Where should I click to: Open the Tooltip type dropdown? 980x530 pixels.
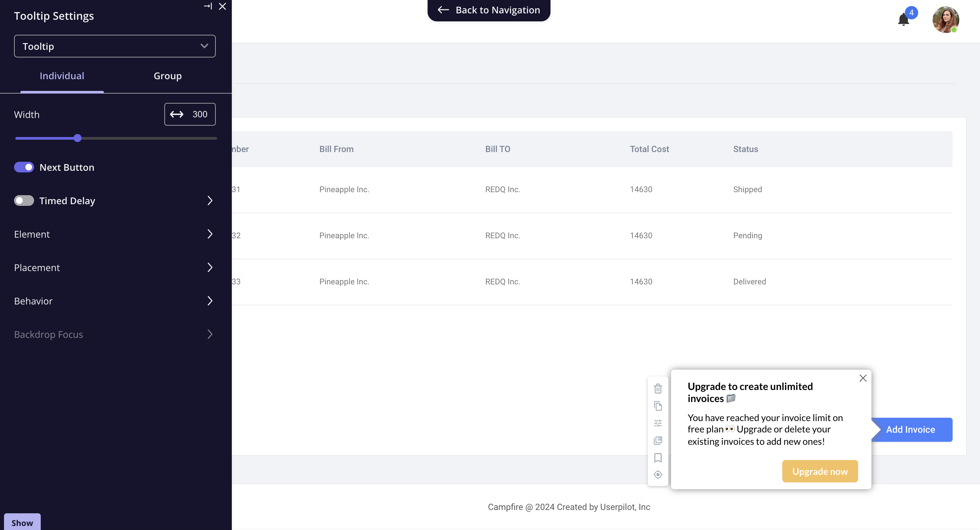click(x=115, y=46)
